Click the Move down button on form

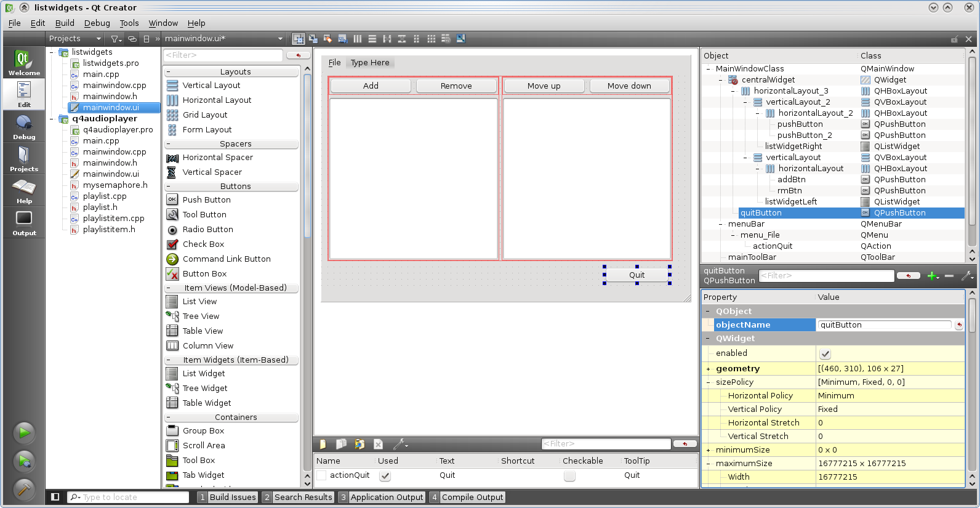(x=629, y=86)
